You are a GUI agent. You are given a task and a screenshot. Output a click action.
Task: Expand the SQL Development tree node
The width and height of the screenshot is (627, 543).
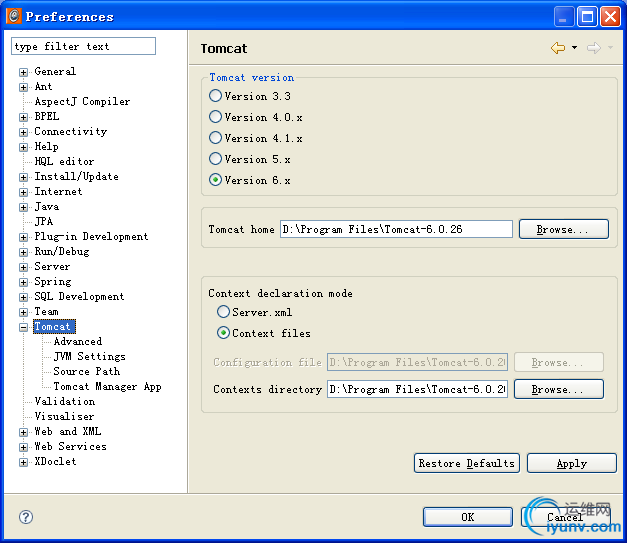coord(24,297)
